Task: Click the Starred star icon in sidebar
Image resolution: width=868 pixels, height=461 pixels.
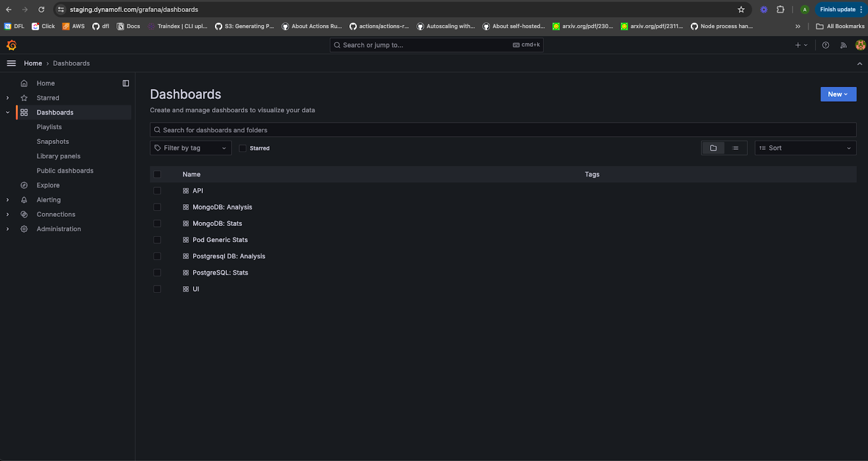Action: coord(24,98)
